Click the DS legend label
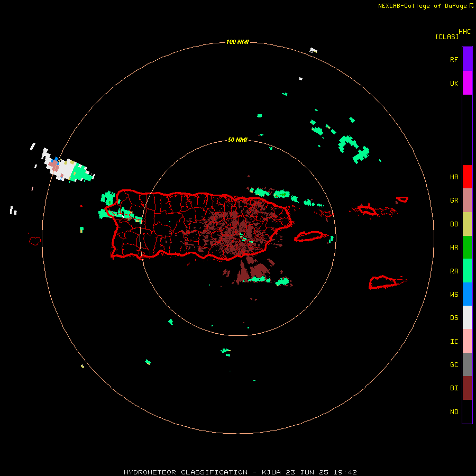 coord(454,318)
